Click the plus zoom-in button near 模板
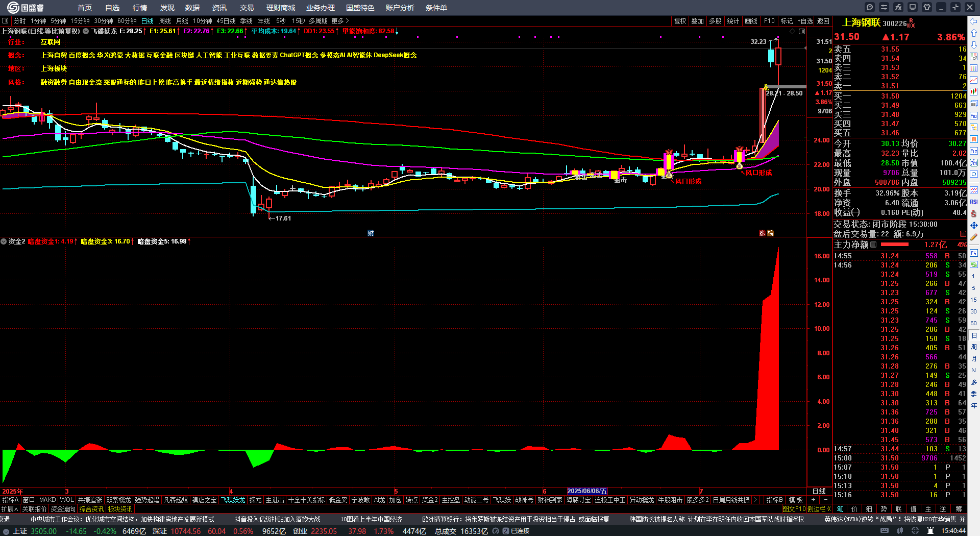Viewport: 980px width, 536px height. (x=813, y=500)
